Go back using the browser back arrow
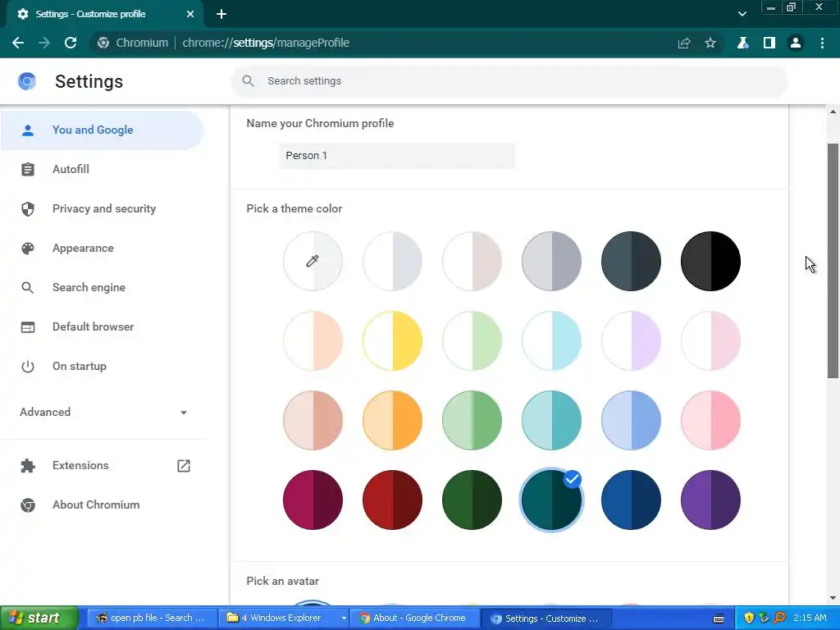The width and height of the screenshot is (840, 630). pyautogui.click(x=18, y=43)
